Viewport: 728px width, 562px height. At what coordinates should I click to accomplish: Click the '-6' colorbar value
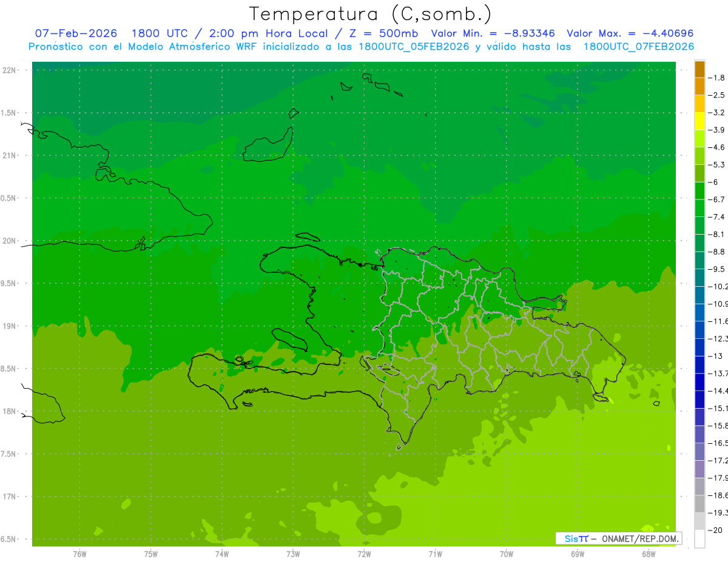[x=713, y=182]
